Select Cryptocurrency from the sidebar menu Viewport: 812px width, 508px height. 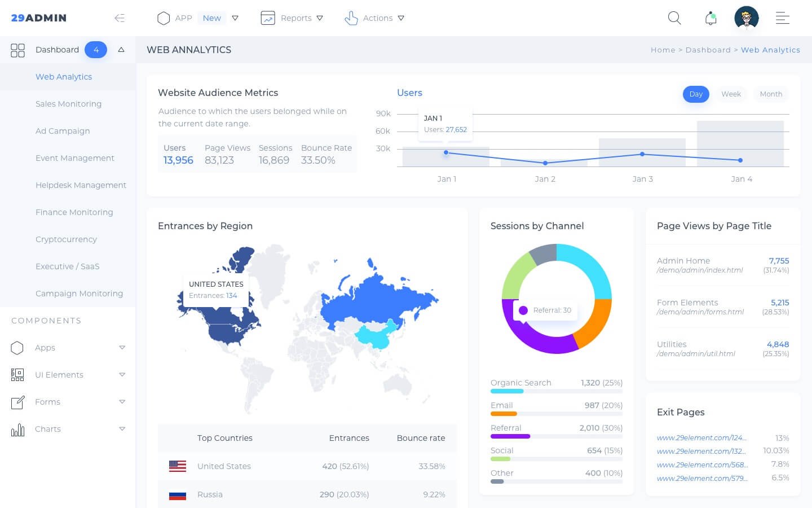pos(66,239)
